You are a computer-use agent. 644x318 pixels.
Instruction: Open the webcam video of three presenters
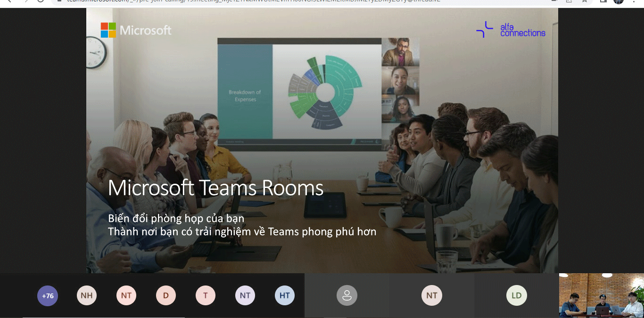(602, 295)
